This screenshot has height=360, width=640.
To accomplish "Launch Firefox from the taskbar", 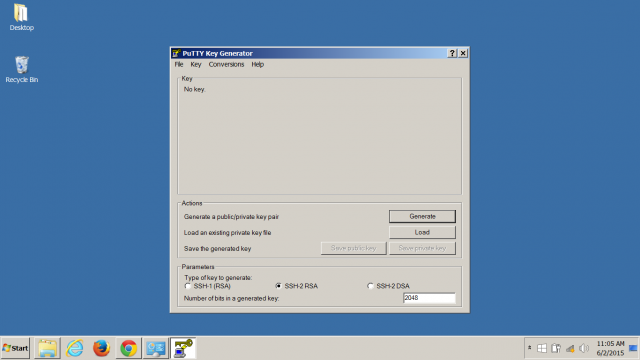I will pos(102,348).
